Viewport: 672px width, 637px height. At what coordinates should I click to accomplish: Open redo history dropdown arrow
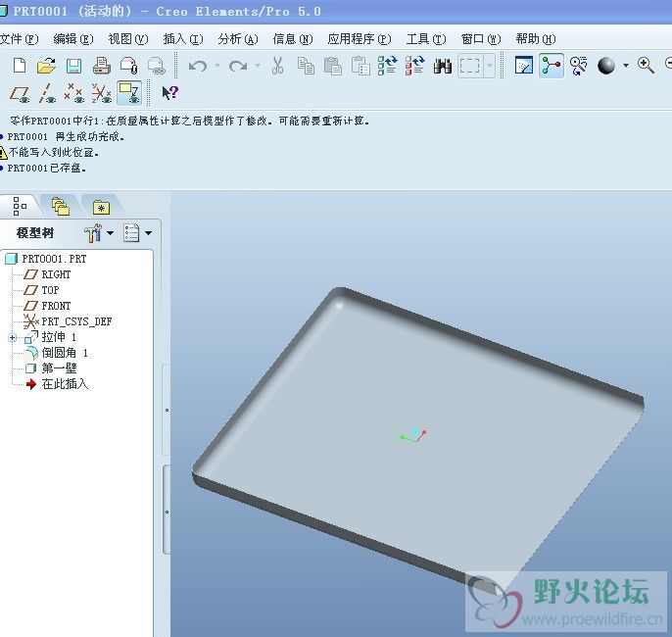tap(258, 66)
